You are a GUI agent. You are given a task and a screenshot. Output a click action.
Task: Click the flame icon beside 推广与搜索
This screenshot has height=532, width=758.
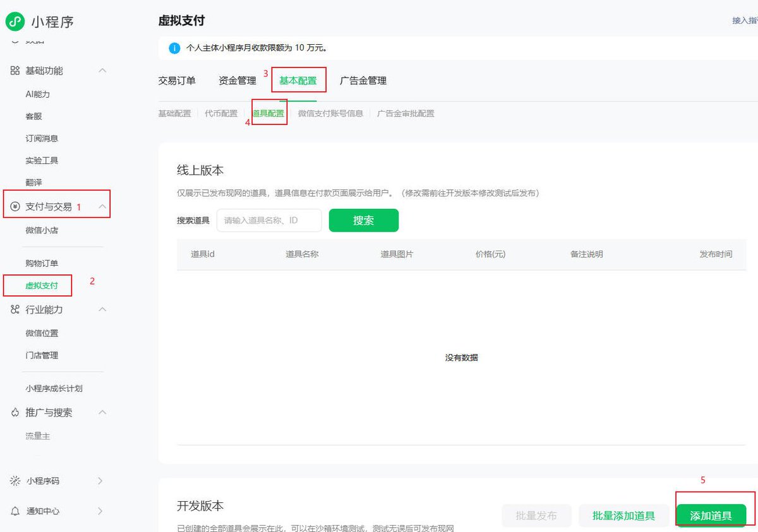(15, 412)
